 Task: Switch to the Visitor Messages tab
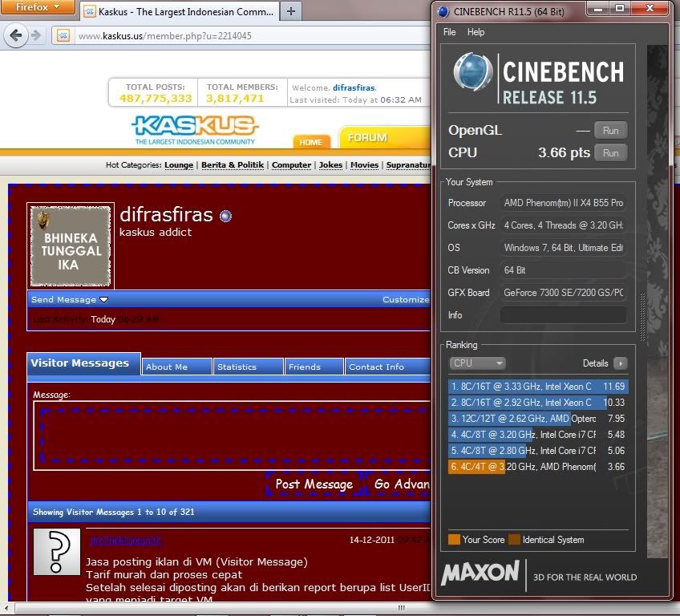click(84, 363)
